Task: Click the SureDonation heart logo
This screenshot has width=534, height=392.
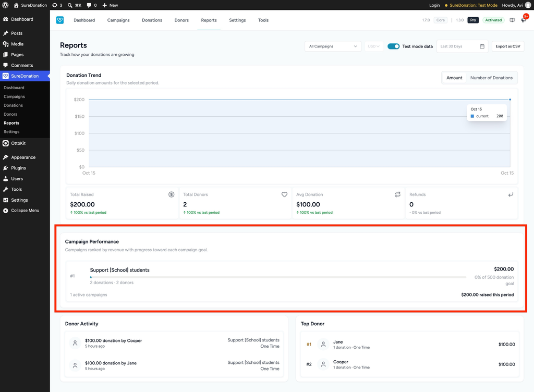Action: [60, 20]
